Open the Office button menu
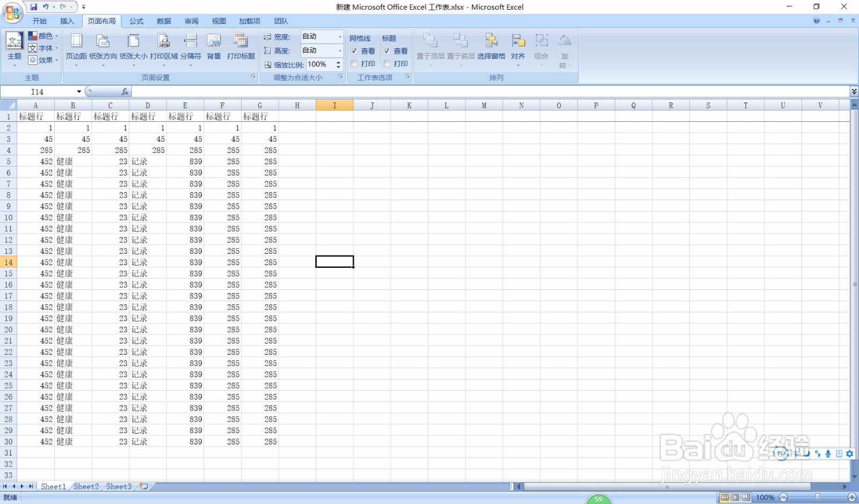 coord(12,12)
